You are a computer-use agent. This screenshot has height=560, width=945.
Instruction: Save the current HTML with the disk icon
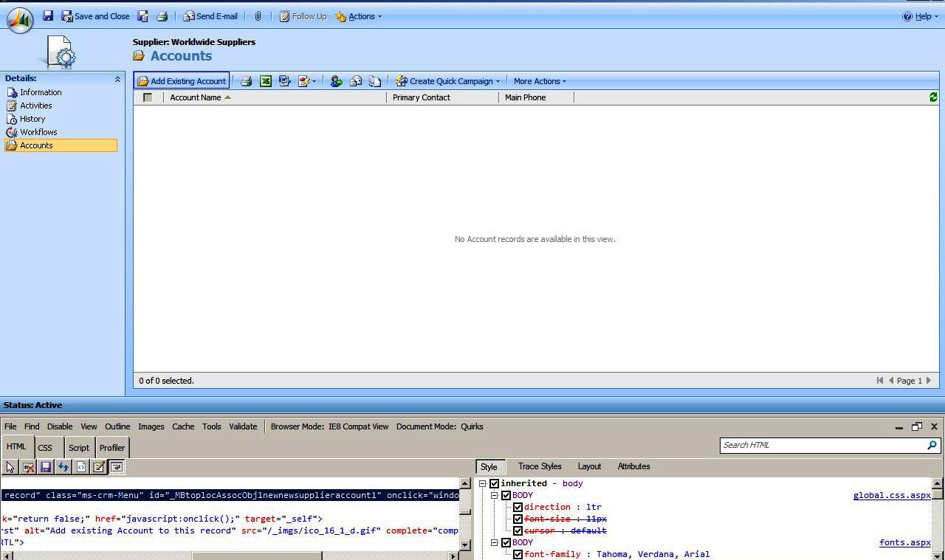click(x=47, y=466)
